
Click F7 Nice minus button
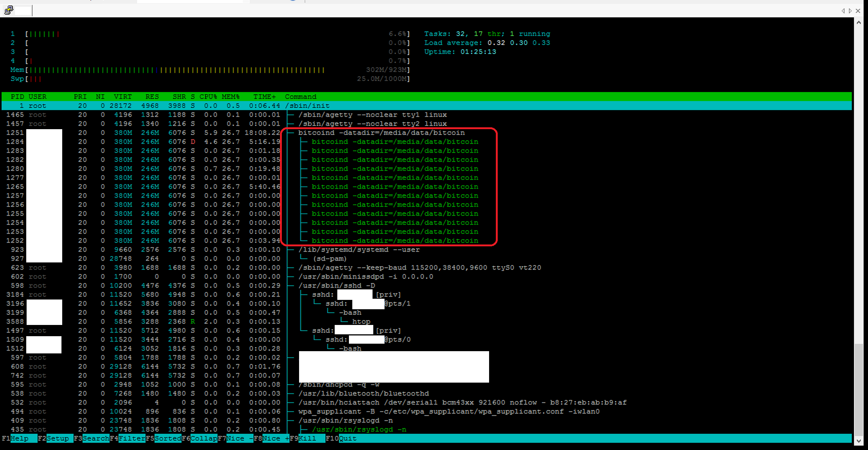(235, 438)
